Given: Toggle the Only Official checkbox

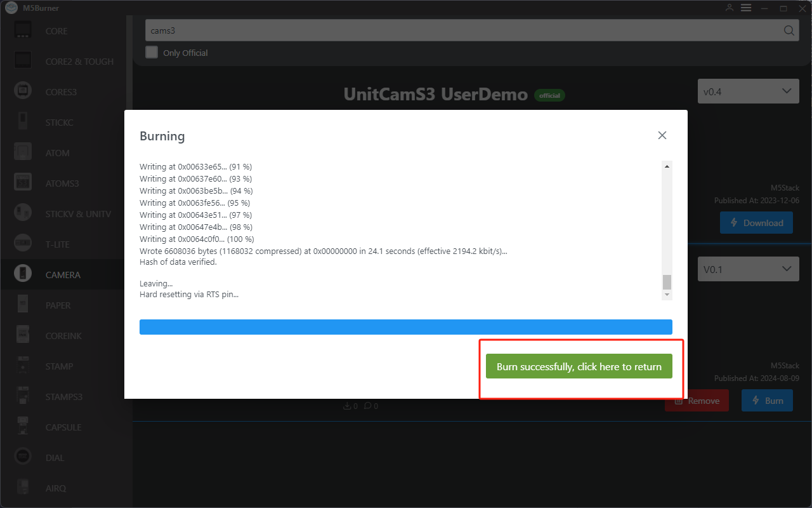Looking at the screenshot, I should (152, 52).
